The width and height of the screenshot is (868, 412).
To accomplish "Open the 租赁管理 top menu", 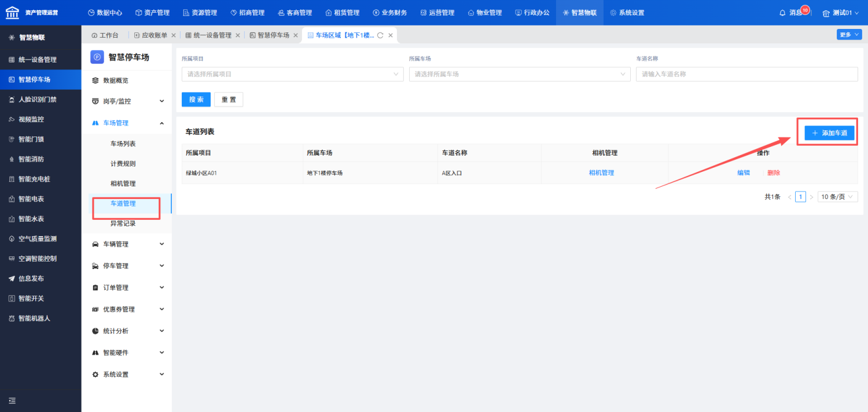I will 343,13.
